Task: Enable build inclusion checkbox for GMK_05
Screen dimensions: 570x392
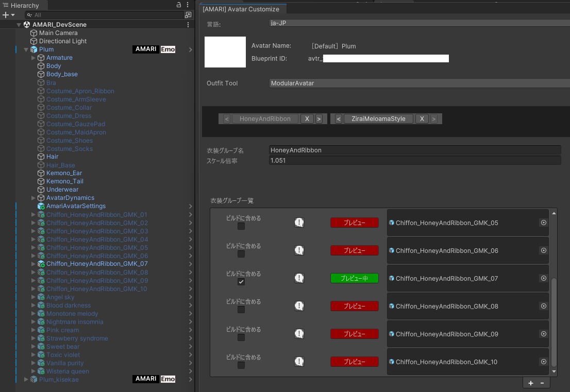Action: click(x=241, y=226)
